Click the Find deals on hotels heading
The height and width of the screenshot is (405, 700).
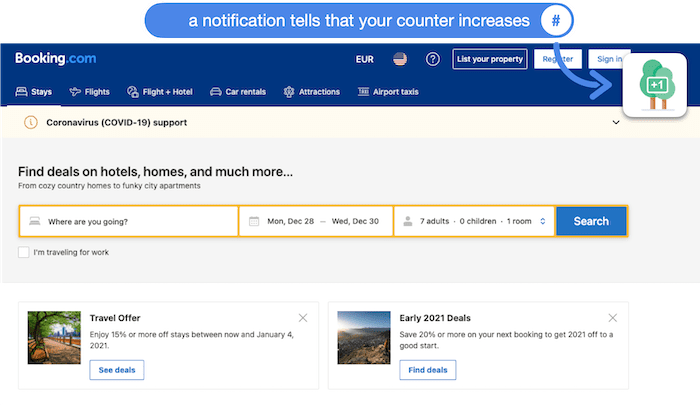[x=155, y=171]
